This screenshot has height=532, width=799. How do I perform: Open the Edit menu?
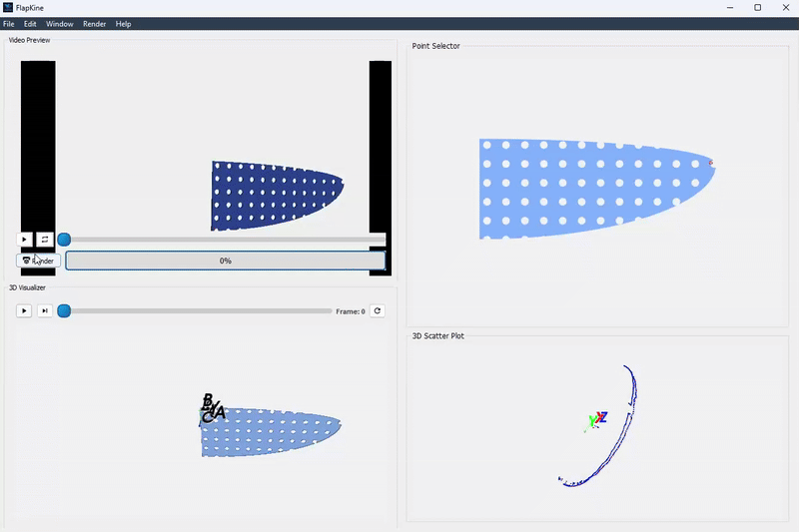(x=30, y=24)
